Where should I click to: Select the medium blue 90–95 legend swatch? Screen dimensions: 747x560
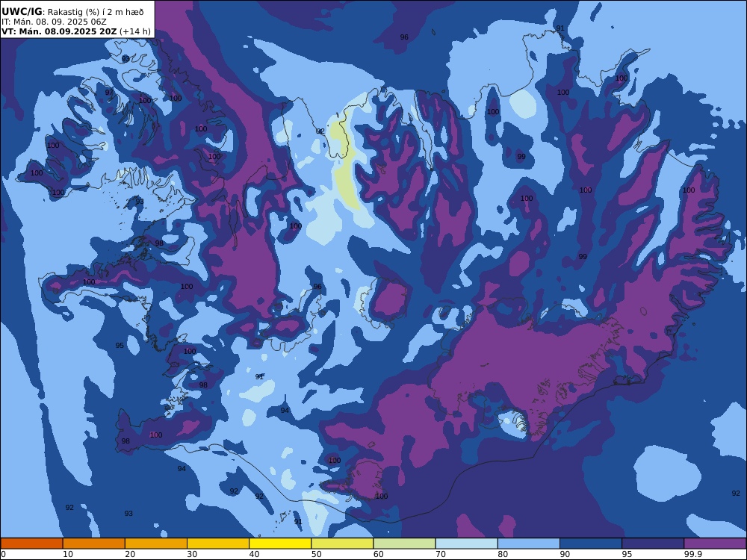click(591, 544)
